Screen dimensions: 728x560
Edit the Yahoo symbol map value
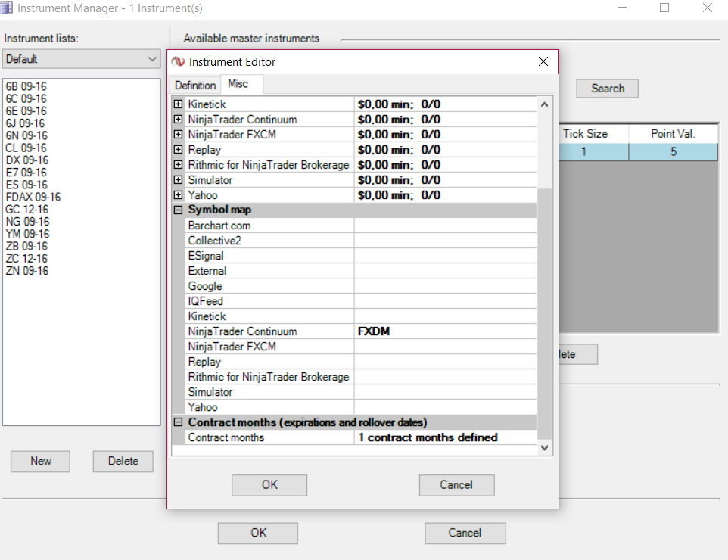pyautogui.click(x=445, y=407)
